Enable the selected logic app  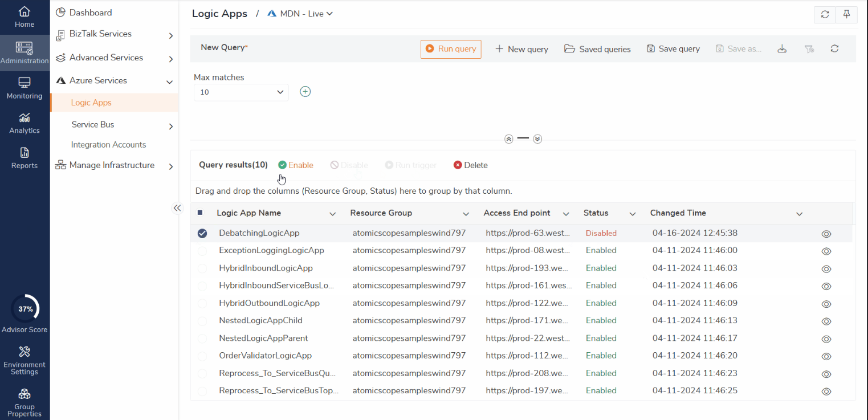(296, 165)
